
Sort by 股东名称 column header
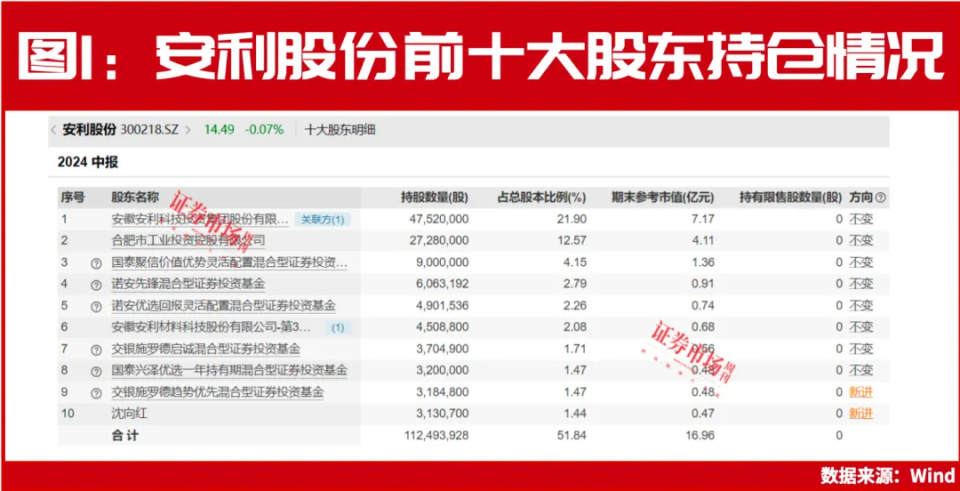click(135, 198)
